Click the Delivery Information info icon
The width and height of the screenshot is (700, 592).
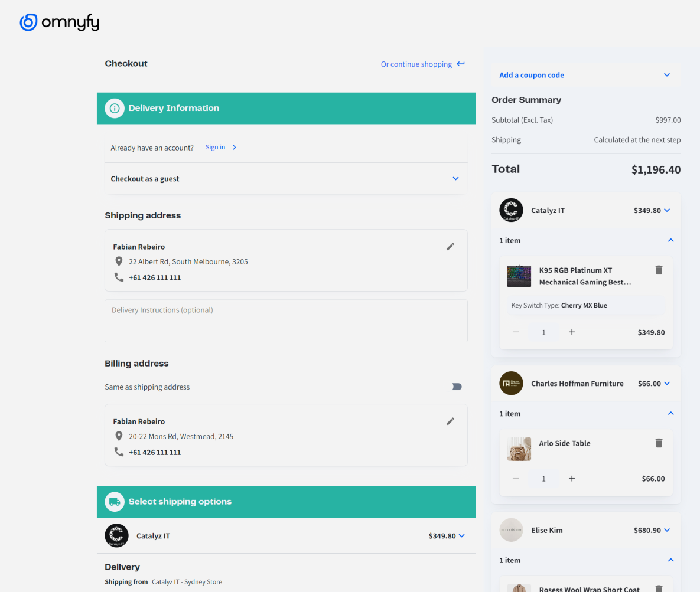(115, 109)
